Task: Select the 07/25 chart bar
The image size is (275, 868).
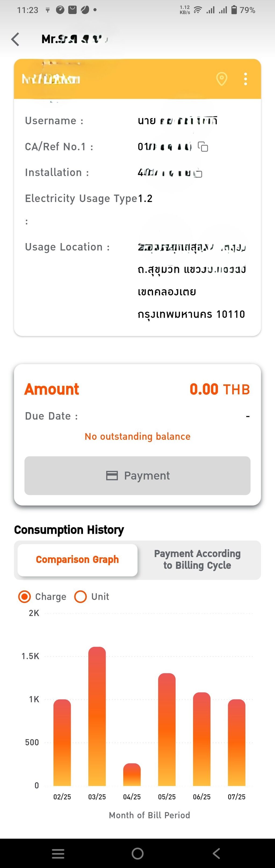Action: point(237,742)
